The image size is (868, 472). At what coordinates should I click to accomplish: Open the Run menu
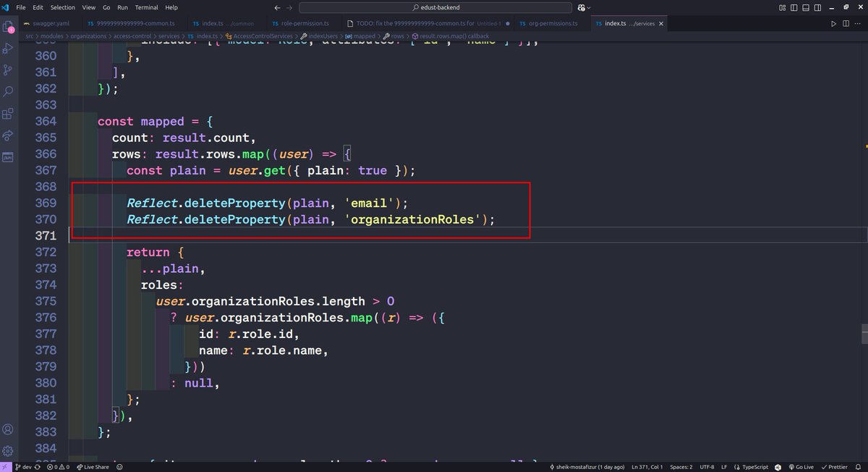pyautogui.click(x=123, y=7)
